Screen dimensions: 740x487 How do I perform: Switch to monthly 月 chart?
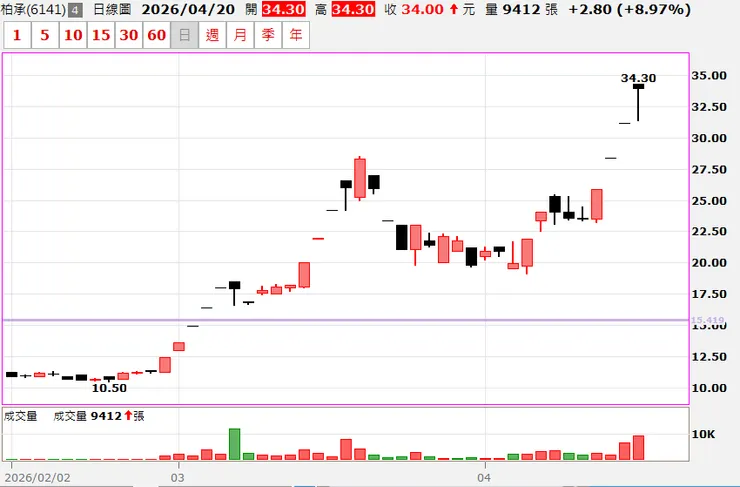[x=240, y=35]
